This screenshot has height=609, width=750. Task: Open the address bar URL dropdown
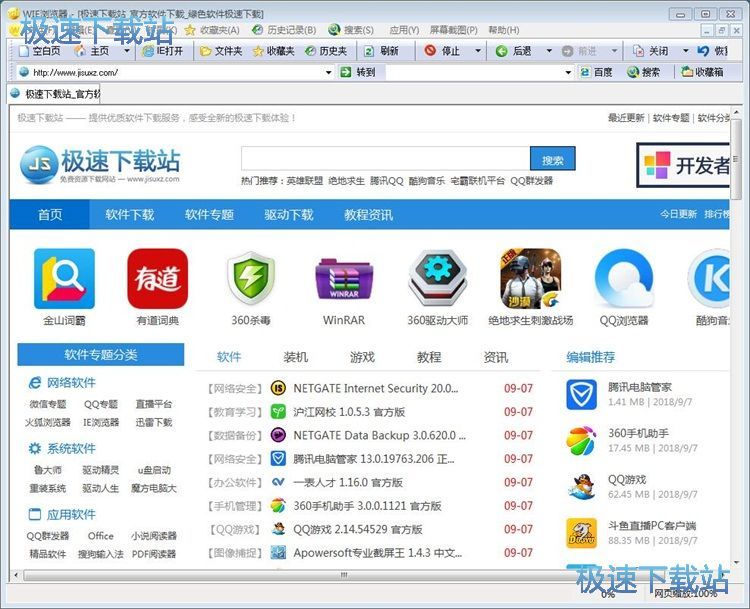[329, 73]
